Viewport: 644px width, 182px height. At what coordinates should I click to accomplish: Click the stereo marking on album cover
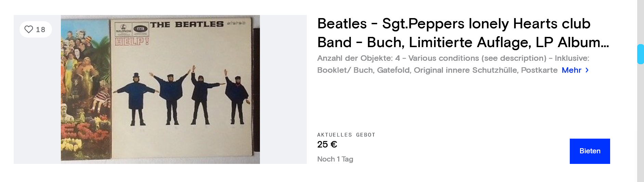point(237,24)
